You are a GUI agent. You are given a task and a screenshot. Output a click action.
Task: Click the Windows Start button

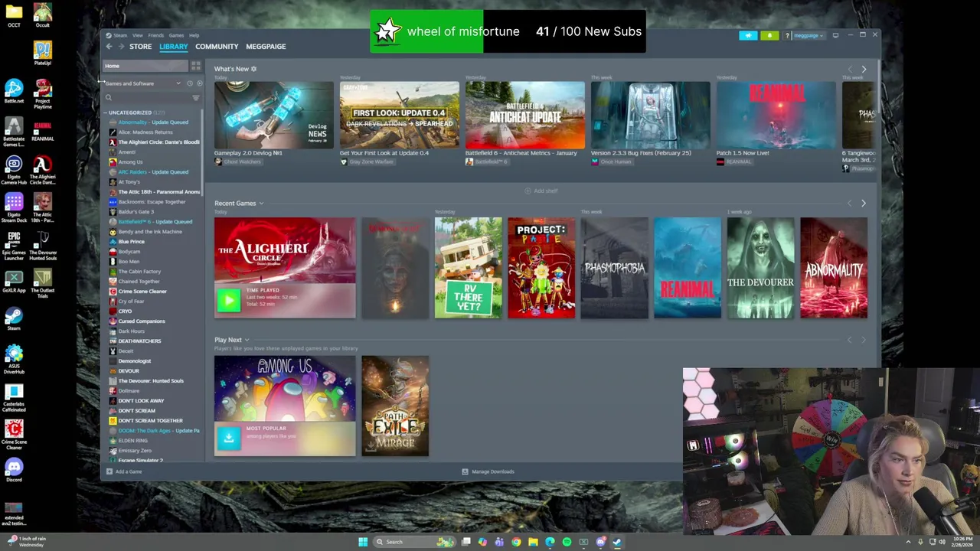[x=363, y=542]
